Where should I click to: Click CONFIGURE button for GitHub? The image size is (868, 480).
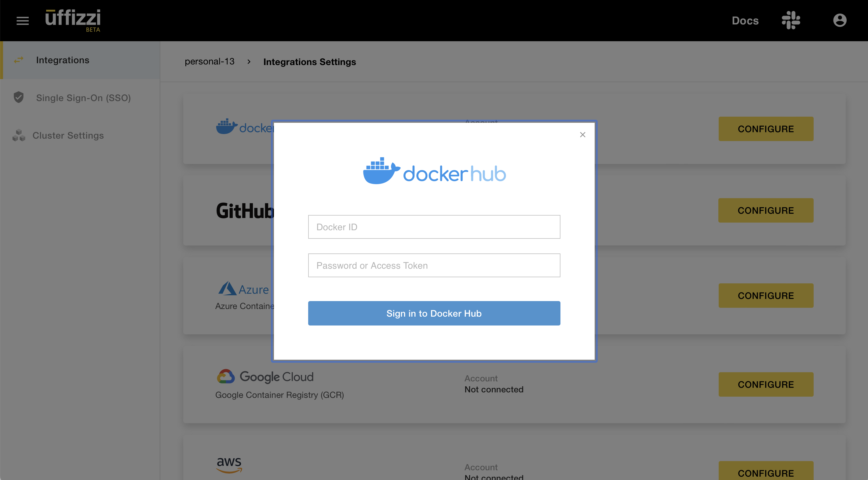(765, 210)
